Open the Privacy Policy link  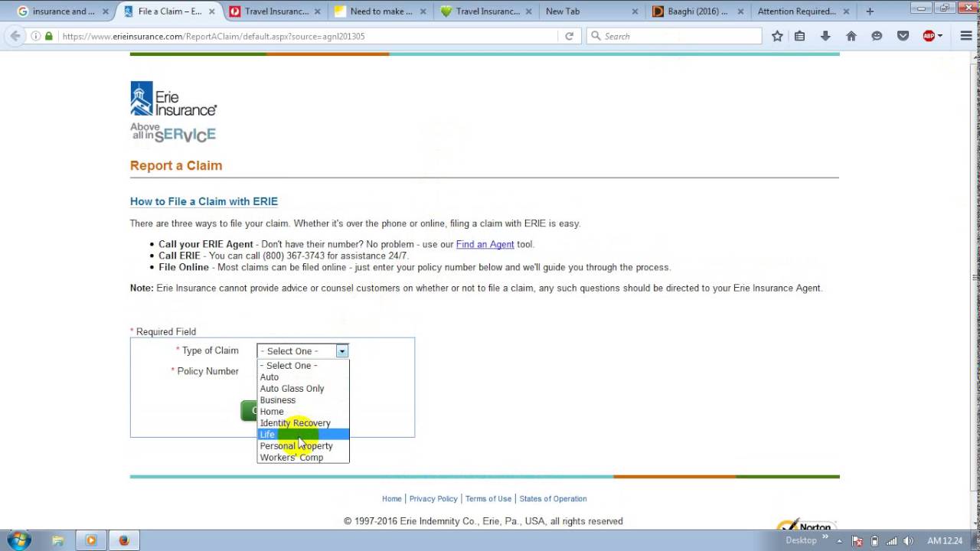click(x=433, y=498)
